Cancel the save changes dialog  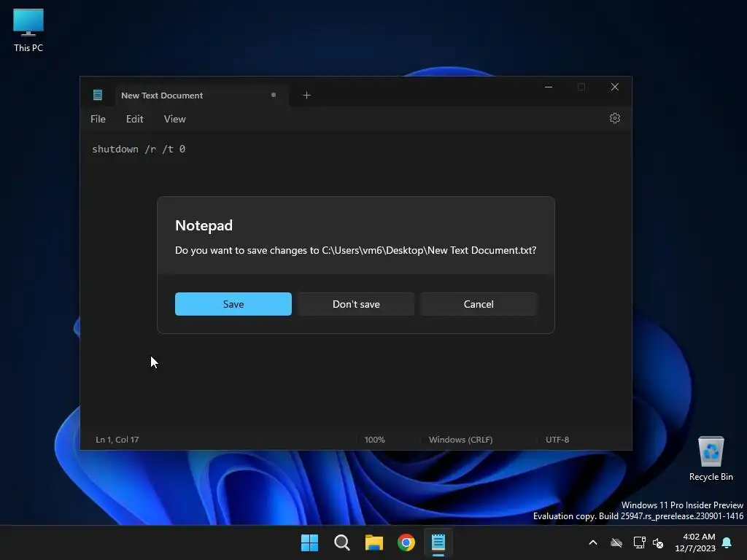[479, 304]
